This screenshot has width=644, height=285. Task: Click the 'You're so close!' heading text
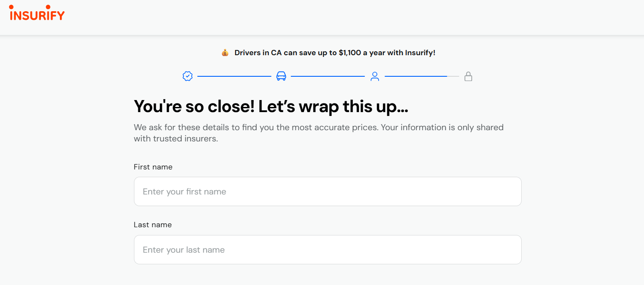pyautogui.click(x=194, y=106)
